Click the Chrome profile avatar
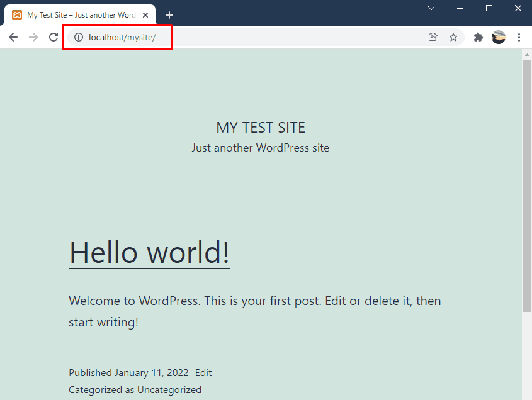The image size is (532, 400). click(x=499, y=37)
